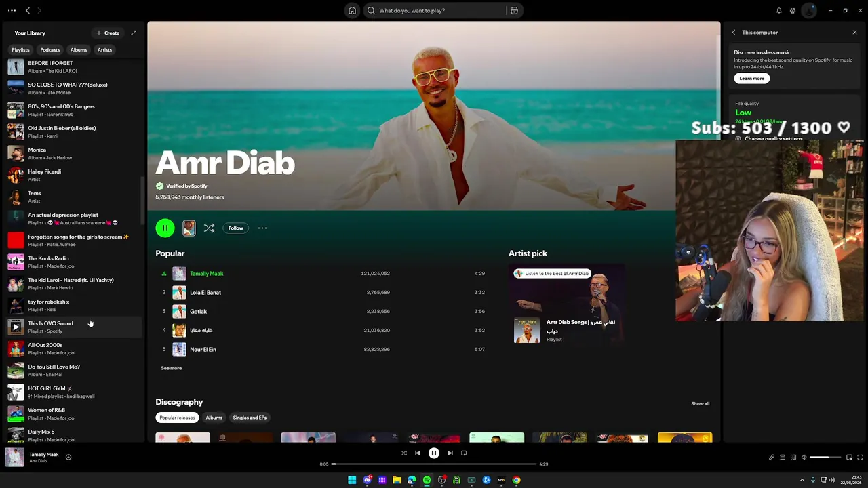The height and width of the screenshot is (488, 868).
Task: Skip to previous track
Action: coord(418,453)
